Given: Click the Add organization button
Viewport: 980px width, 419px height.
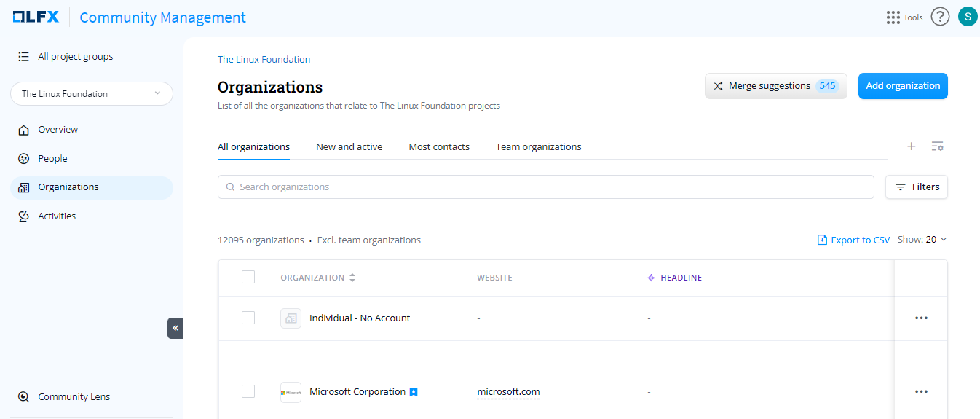Looking at the screenshot, I should pos(903,86).
